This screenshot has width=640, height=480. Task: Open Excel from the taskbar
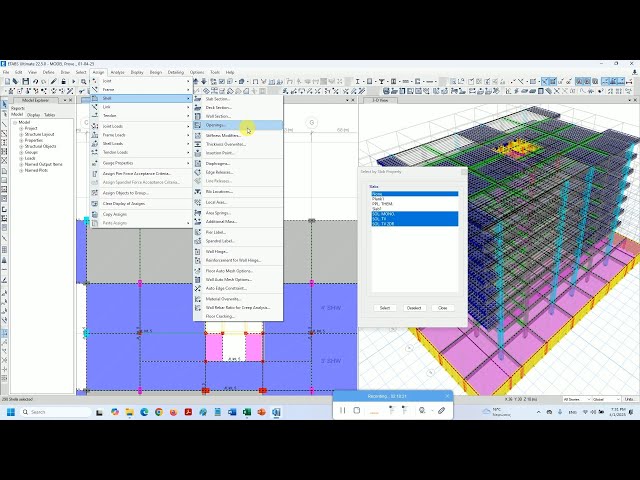247,412
